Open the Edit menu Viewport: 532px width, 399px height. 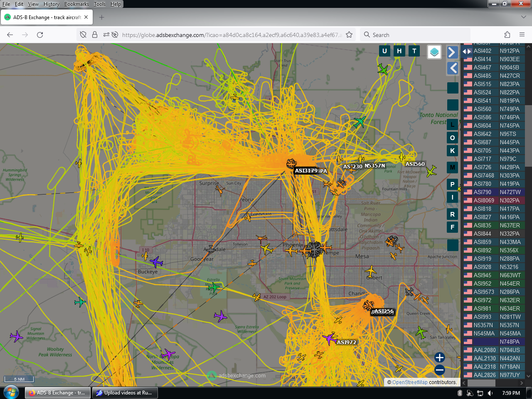pos(19,4)
